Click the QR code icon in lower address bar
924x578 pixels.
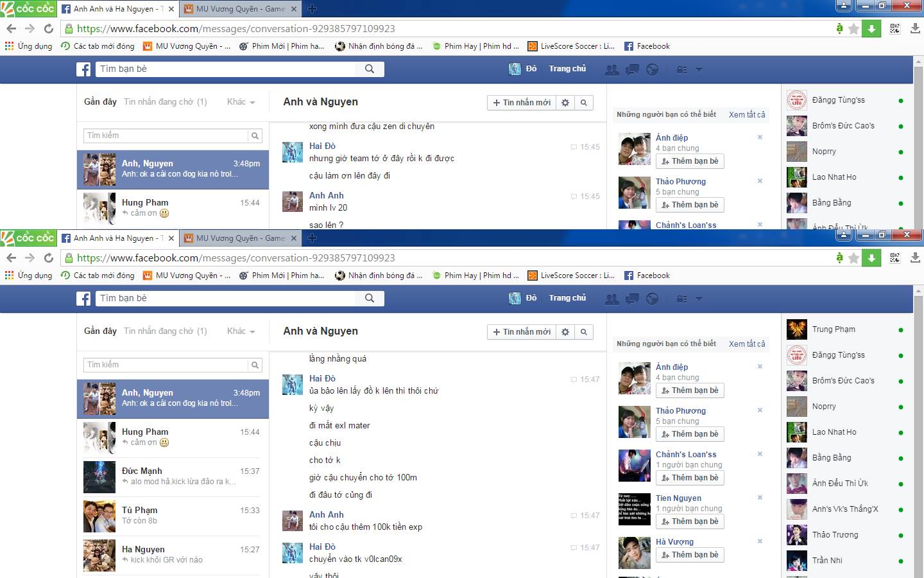click(x=895, y=258)
